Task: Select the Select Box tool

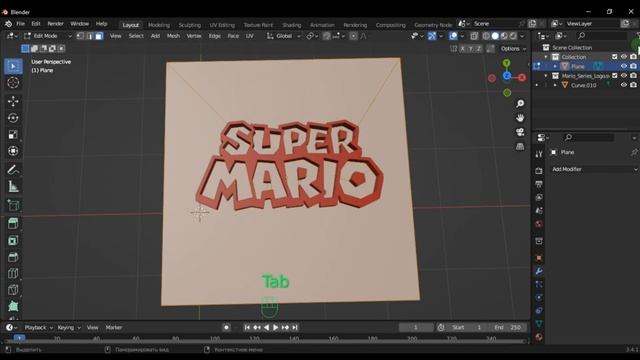Action: (13, 66)
